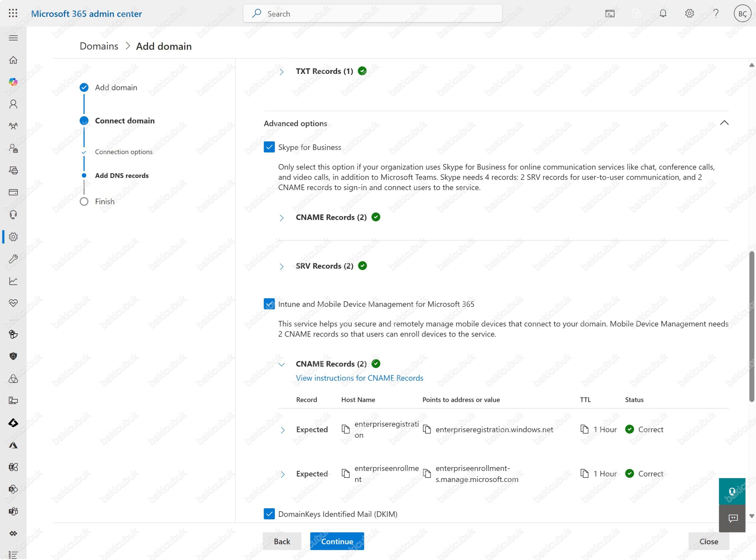Click the Home icon in left sidebar
This screenshot has height=560, width=756.
pos(13,60)
